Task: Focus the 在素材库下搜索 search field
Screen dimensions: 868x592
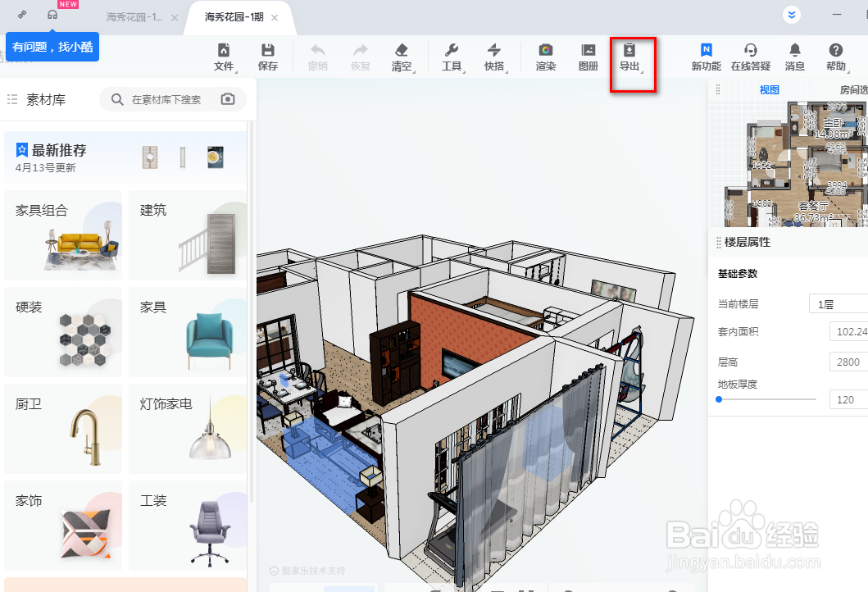Action: tap(173, 99)
